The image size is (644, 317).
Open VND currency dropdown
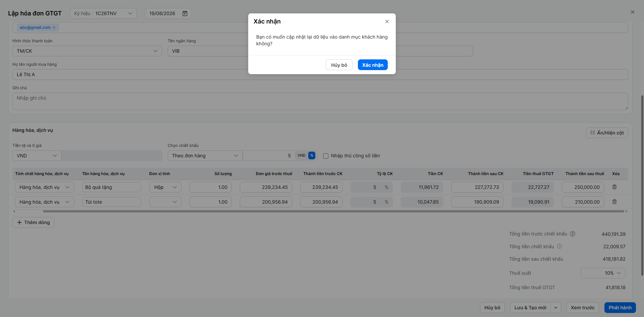click(37, 156)
